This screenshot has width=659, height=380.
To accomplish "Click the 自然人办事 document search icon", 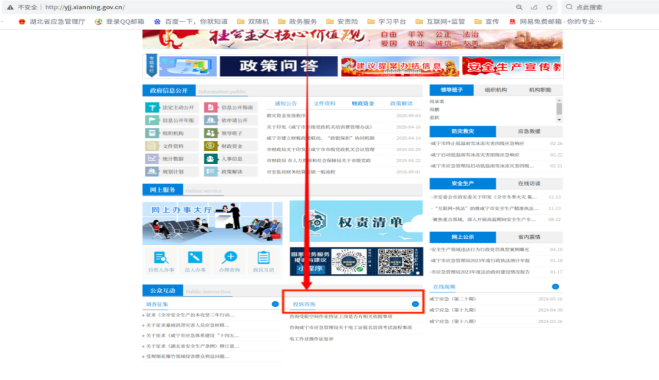I will coord(161,257).
